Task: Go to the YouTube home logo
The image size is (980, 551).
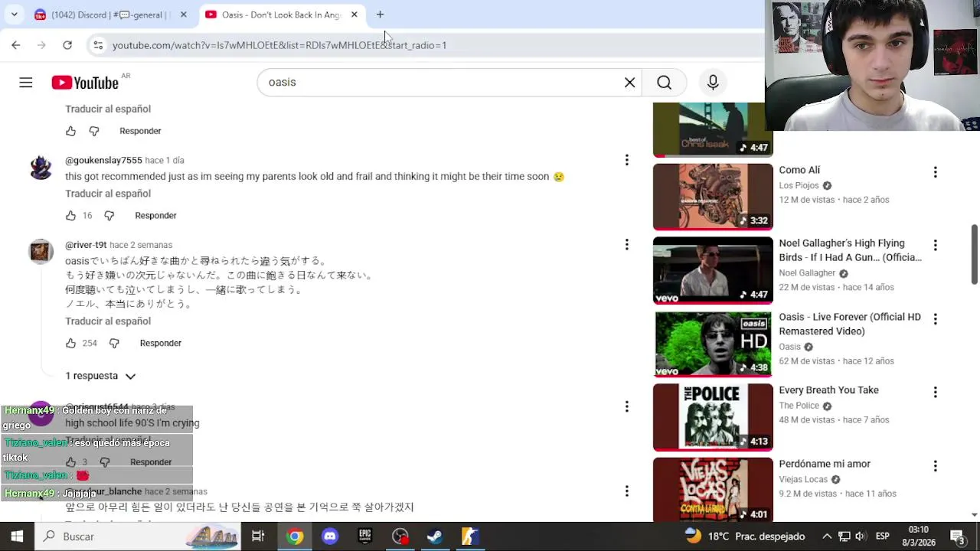Action: tap(85, 83)
